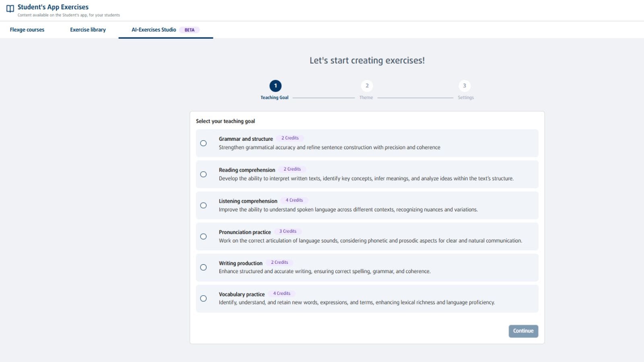Click the 2 Credits badge on Writing production
Viewport: 644px width, 362px height.
279,262
